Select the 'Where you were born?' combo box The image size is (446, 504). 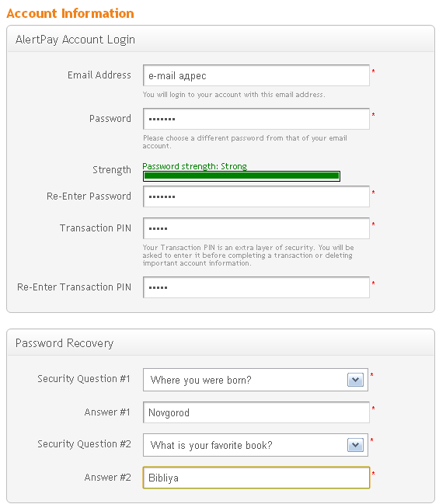256,380
